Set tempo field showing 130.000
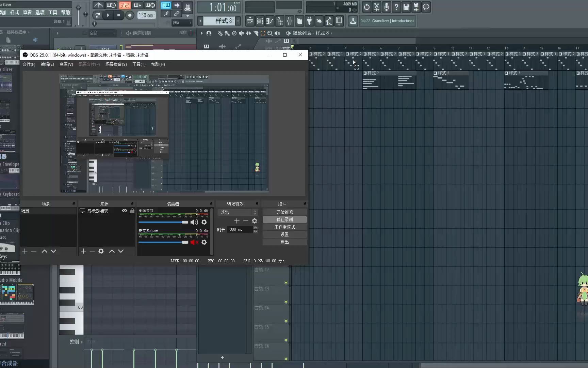 point(146,15)
